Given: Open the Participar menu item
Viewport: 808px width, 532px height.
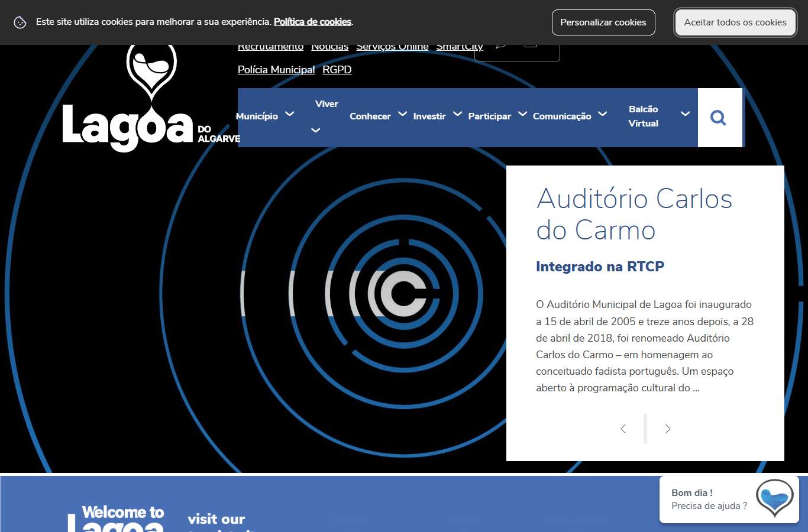Looking at the screenshot, I should point(490,116).
